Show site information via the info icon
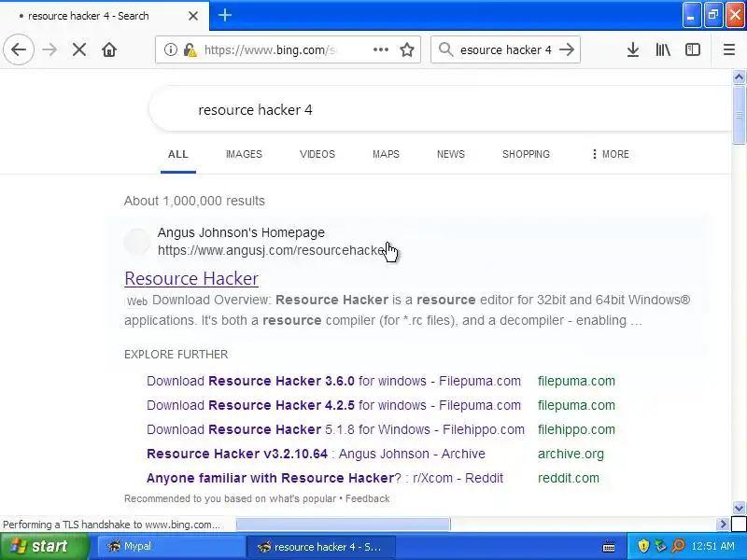Screen dimensions: 747x560 coord(171,49)
